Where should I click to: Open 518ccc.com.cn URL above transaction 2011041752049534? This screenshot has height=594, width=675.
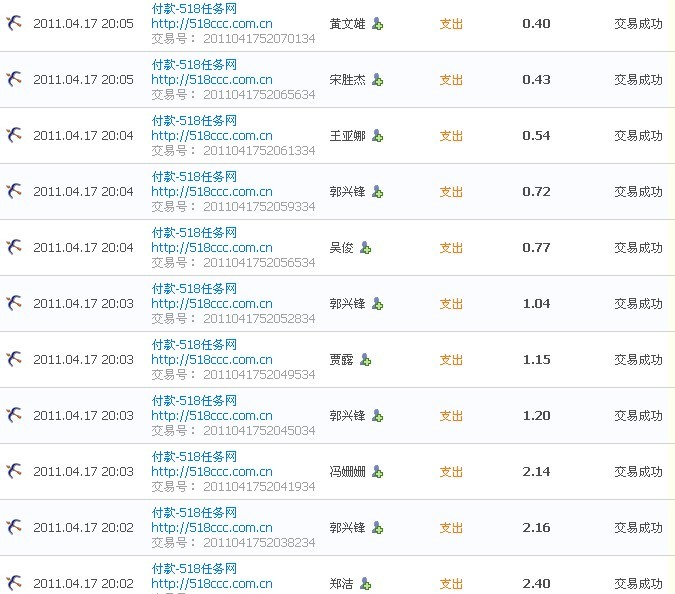click(212, 359)
